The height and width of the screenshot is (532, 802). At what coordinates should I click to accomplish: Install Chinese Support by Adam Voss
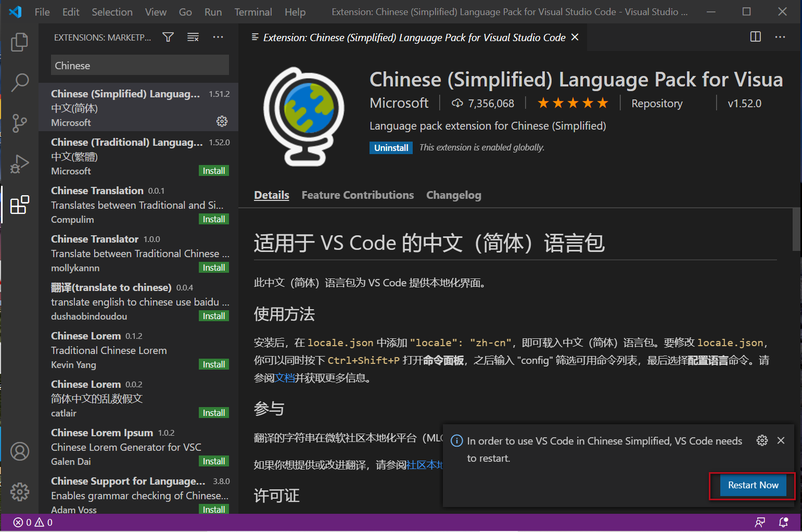214,510
